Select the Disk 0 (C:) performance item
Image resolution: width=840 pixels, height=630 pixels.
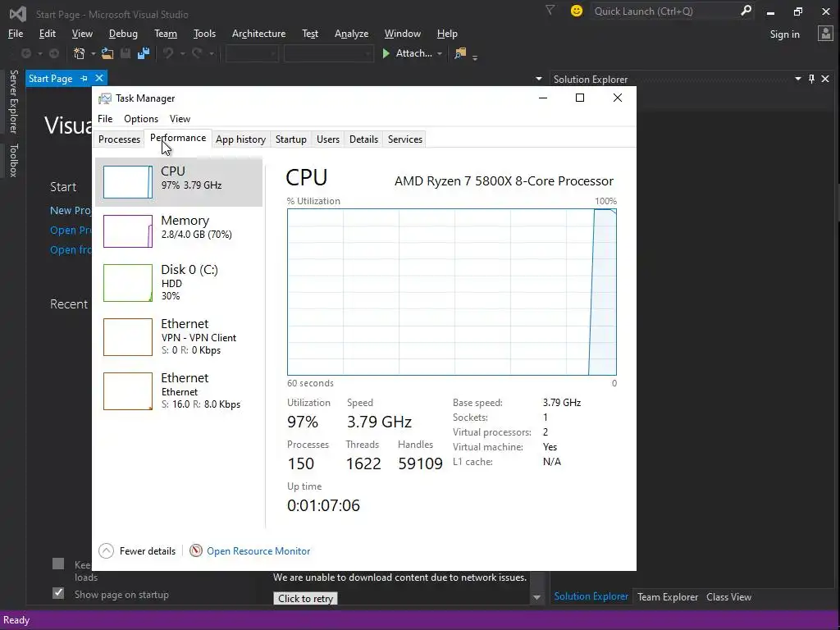[x=178, y=282]
